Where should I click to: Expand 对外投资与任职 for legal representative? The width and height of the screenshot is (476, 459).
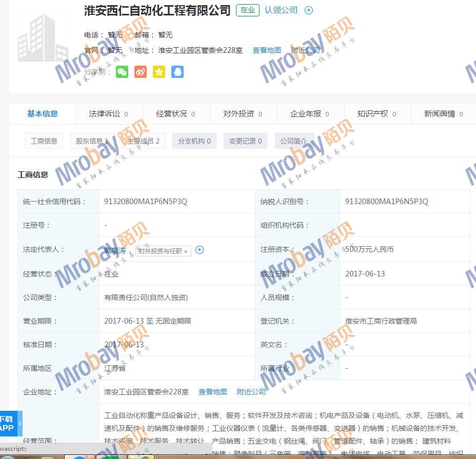pyautogui.click(x=163, y=251)
